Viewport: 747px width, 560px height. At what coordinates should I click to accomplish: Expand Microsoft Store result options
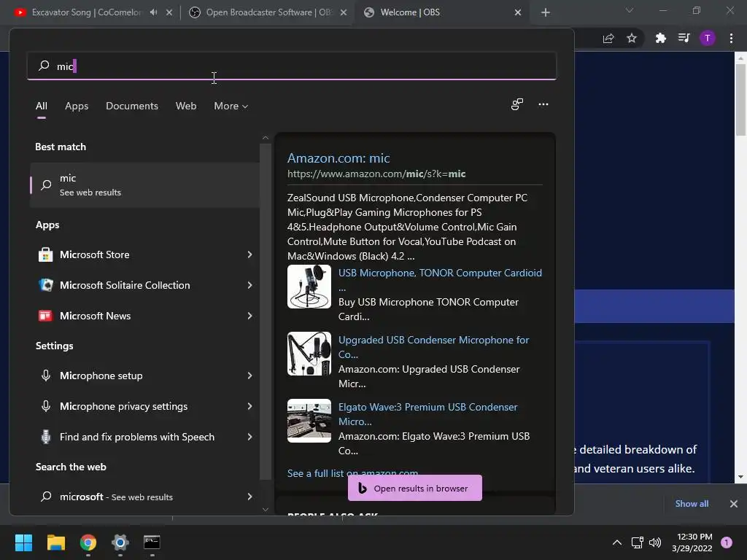[249, 254]
